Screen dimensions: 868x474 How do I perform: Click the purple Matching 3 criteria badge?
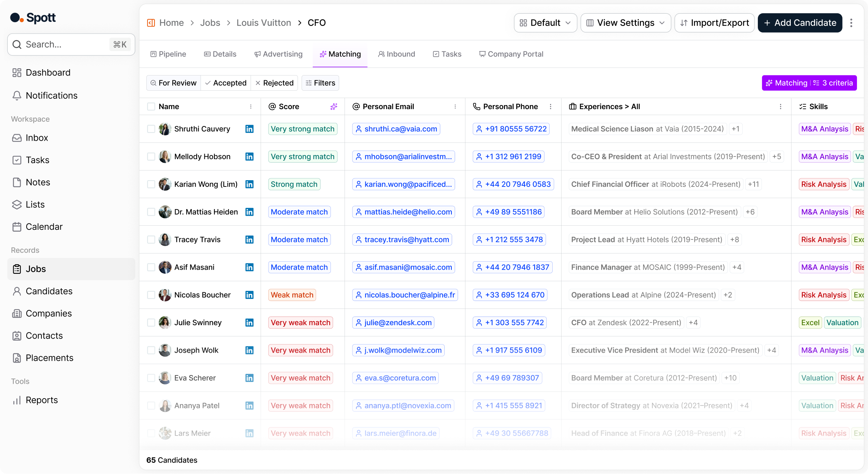coord(809,83)
